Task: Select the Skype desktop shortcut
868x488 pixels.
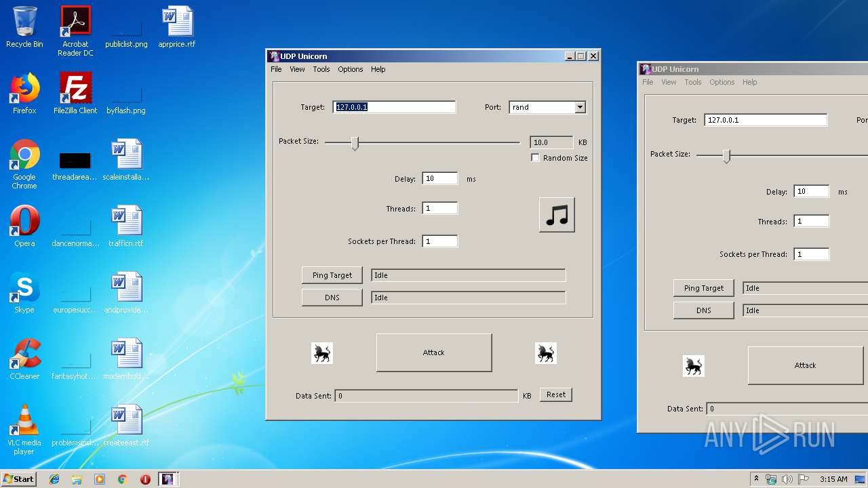Action: (x=24, y=293)
